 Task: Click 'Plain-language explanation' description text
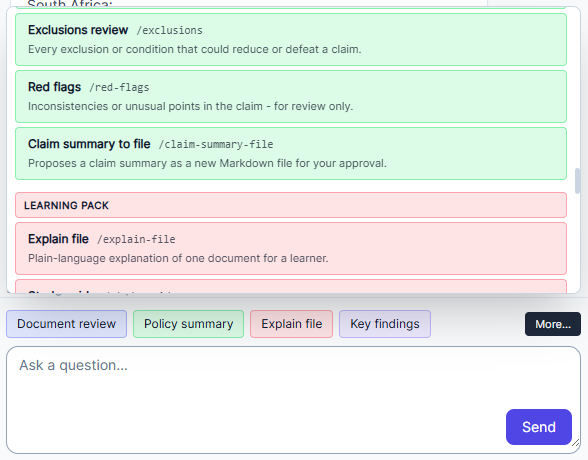[x=178, y=258]
